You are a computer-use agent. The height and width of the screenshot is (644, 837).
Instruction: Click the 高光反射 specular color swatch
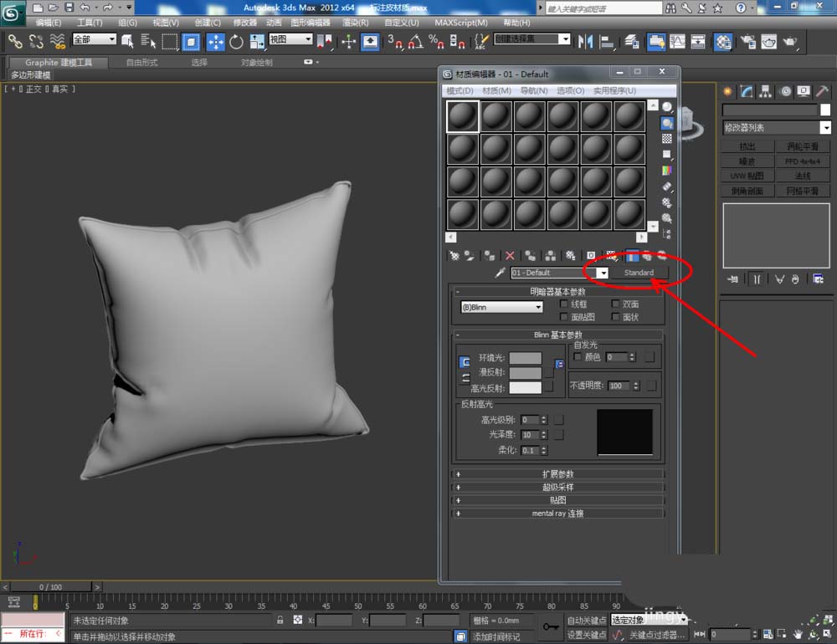point(526,387)
